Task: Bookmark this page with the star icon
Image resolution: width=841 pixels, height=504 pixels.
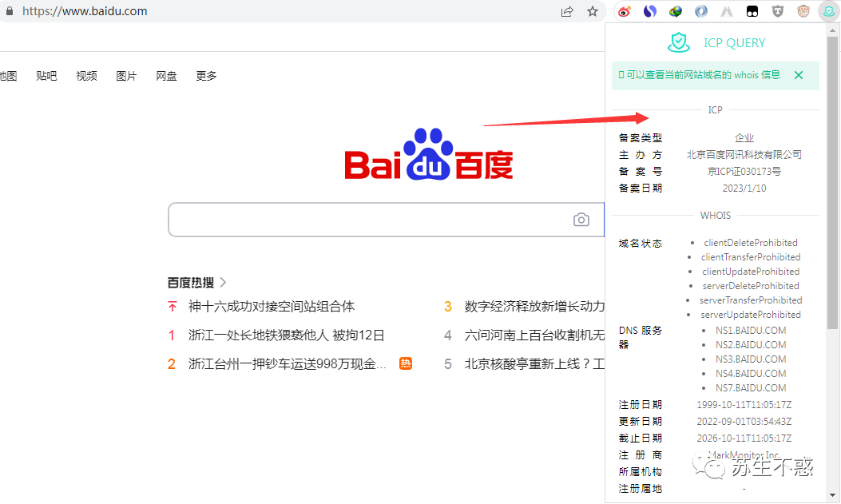Action: pos(592,11)
